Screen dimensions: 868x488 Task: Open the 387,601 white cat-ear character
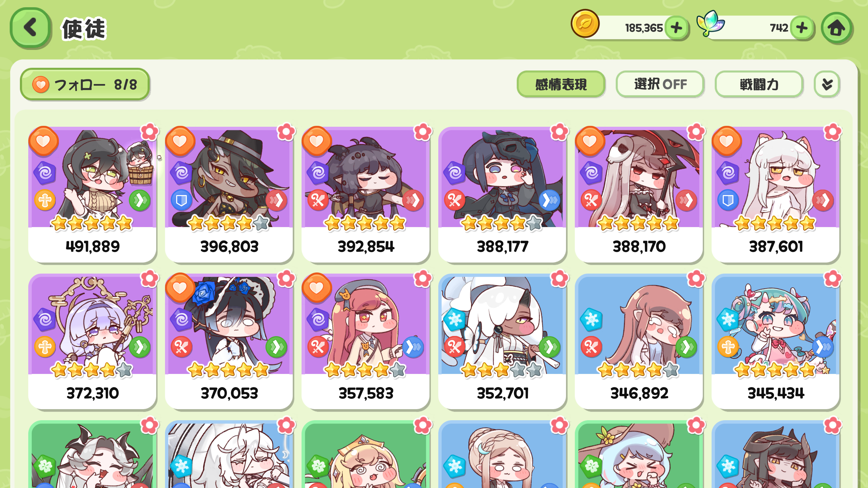point(775,194)
